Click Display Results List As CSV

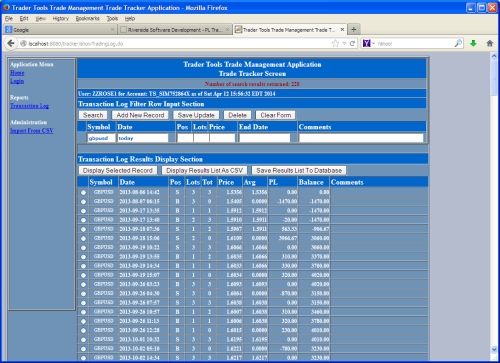pos(205,171)
